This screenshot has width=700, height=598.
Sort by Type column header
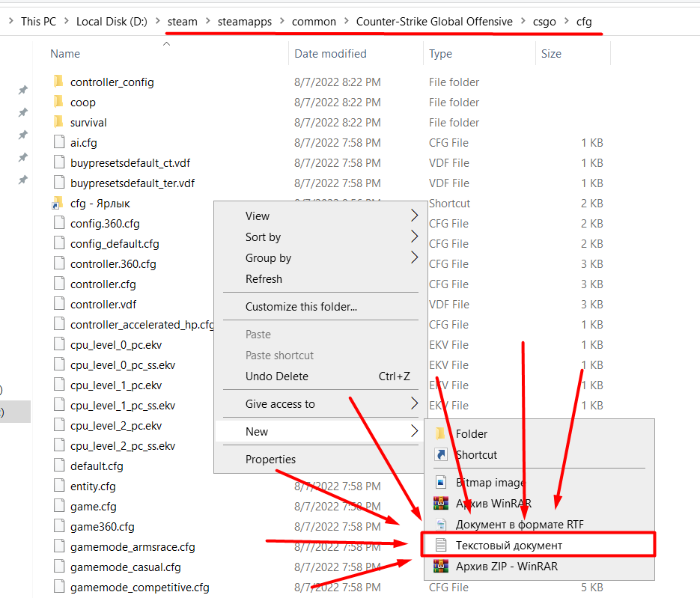[x=440, y=54]
